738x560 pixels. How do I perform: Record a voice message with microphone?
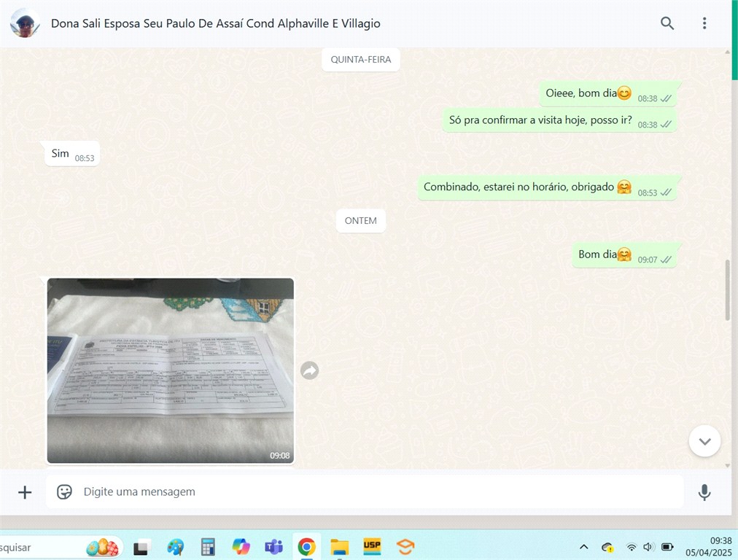point(704,492)
